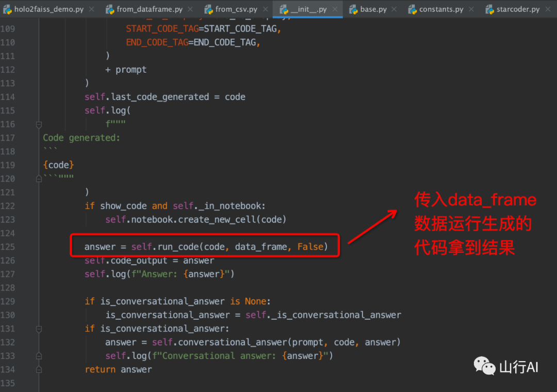The width and height of the screenshot is (557, 392).
Task: Click the Python file icon on from_csv.py
Action: [x=208, y=10]
